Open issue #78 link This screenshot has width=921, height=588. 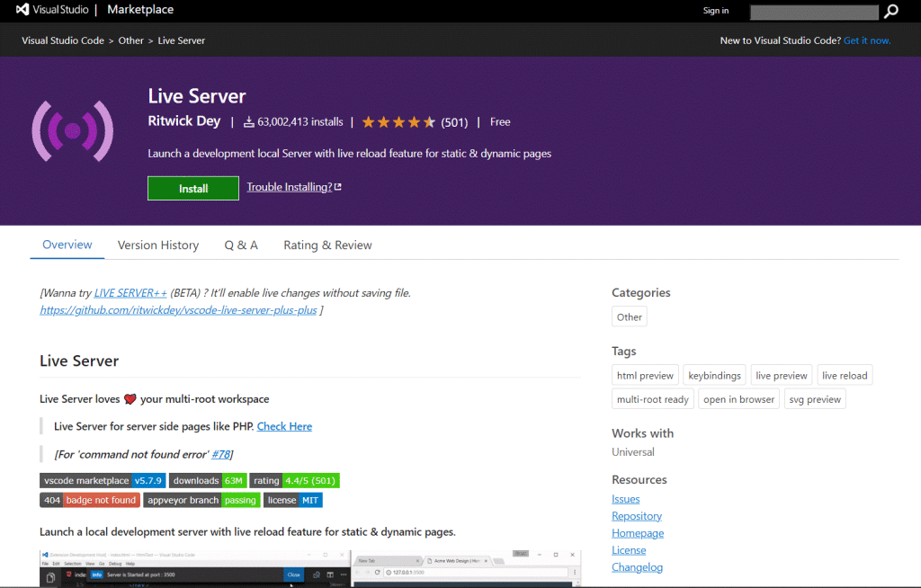pos(220,454)
